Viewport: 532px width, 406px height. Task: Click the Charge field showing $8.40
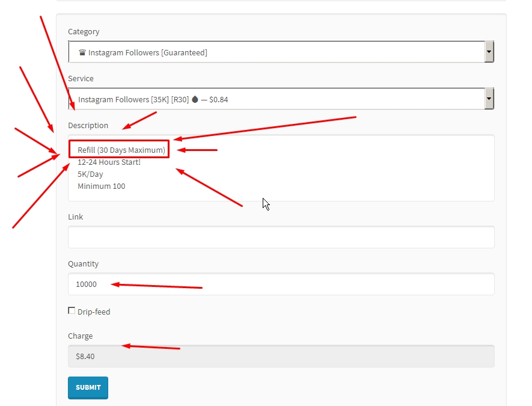(281, 356)
